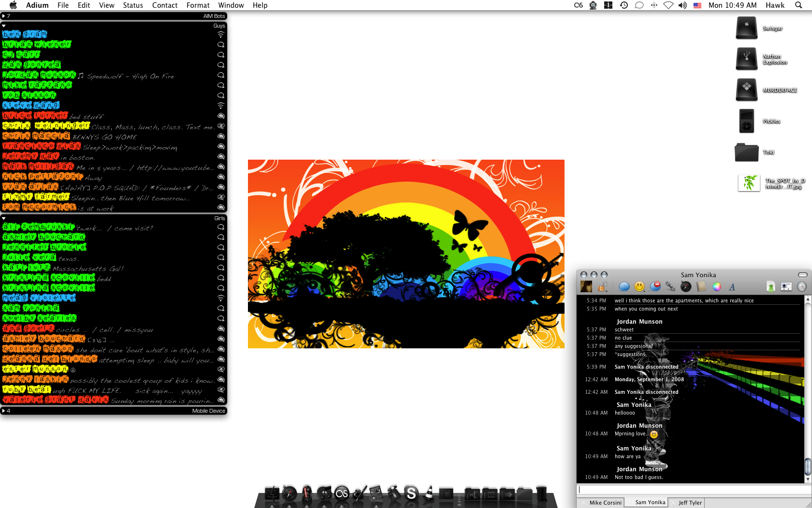
Task: Collapse the Girls group
Action: point(4,218)
